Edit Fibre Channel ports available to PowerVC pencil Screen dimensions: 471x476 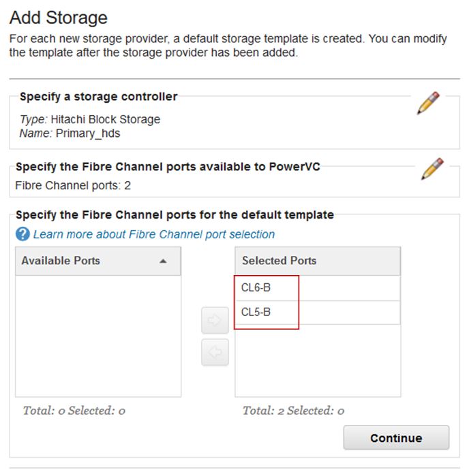point(432,169)
